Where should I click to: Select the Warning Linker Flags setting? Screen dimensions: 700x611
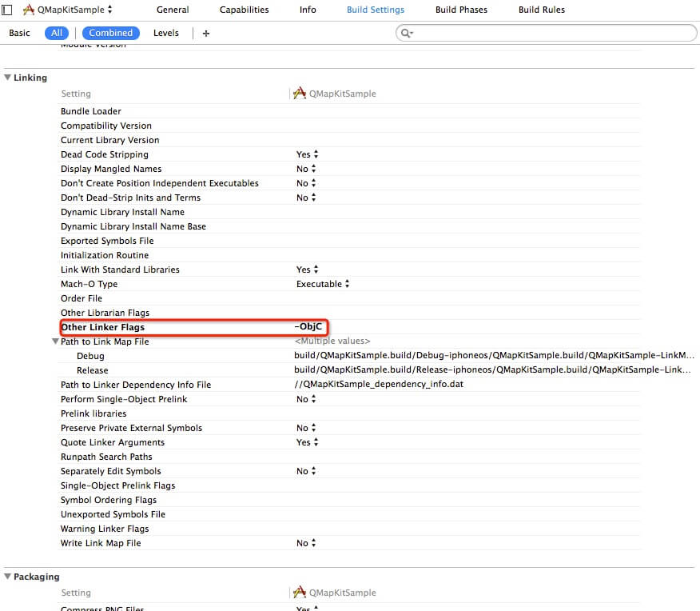tap(105, 529)
